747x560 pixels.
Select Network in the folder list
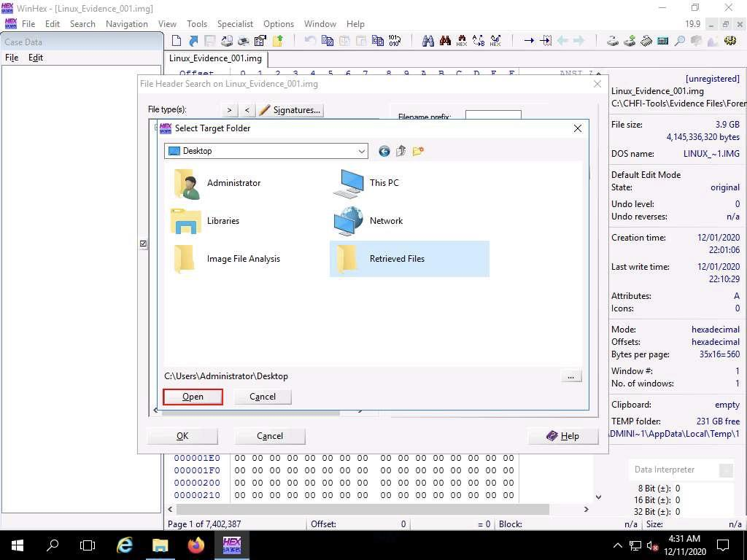coord(368,220)
